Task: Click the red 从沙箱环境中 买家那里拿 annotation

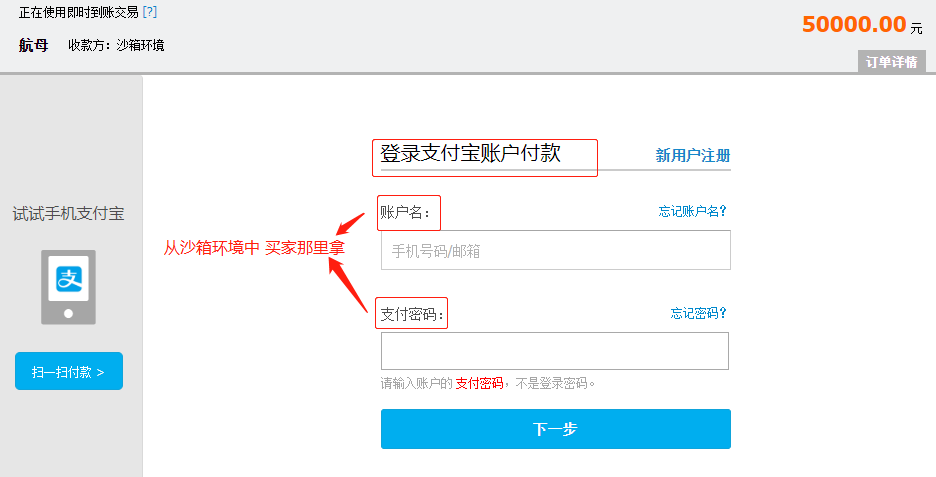Action: pos(254,247)
